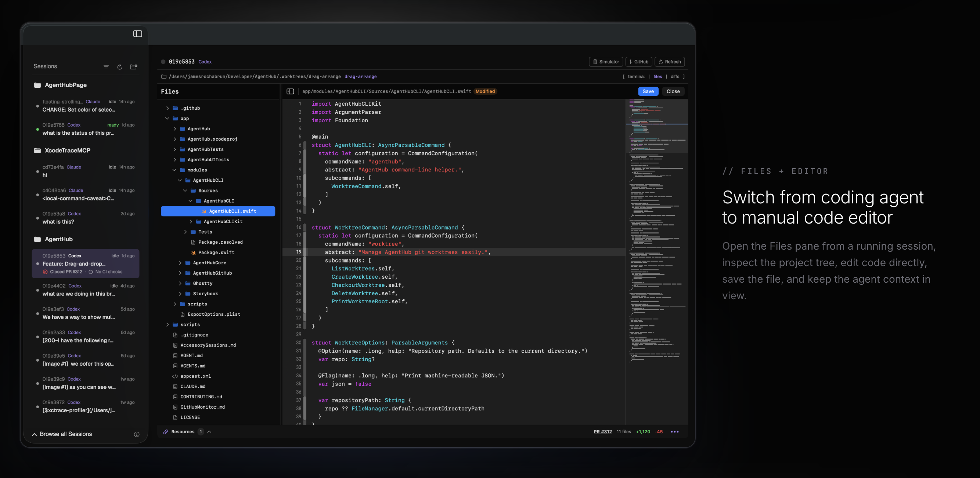Click the three-dot more options icon
This screenshot has width=980, height=478.
click(674, 432)
